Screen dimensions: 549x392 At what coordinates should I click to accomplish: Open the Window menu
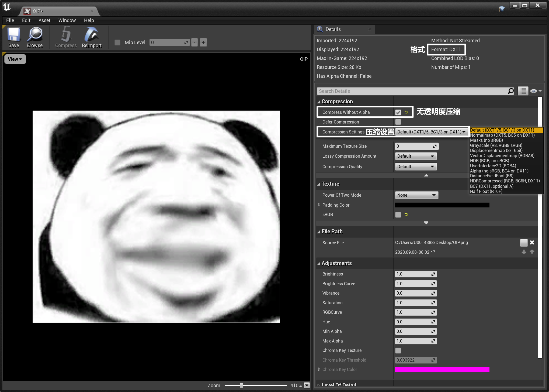coord(67,20)
